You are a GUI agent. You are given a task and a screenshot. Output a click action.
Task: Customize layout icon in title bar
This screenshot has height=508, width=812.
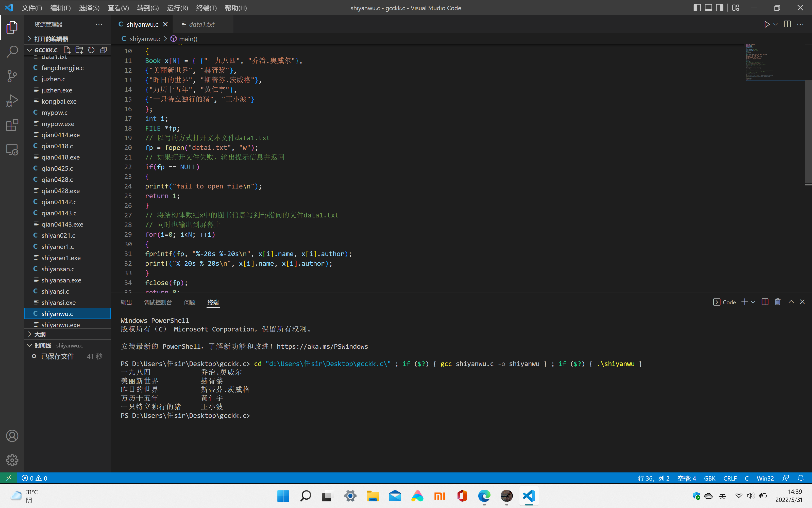click(x=736, y=8)
